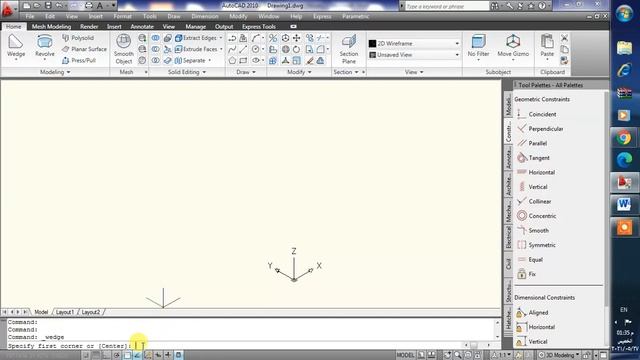Choose the Polysolid tool

pos(78,38)
